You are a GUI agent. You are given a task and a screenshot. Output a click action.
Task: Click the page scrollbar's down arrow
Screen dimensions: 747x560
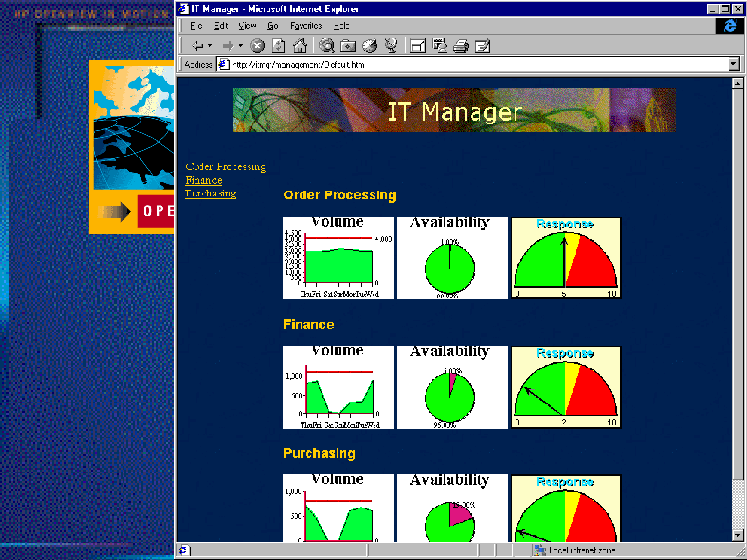click(x=738, y=536)
